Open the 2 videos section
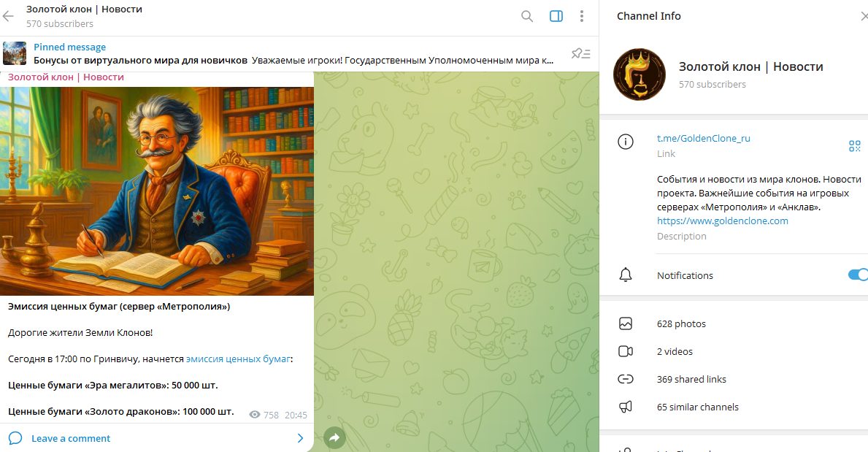 tap(734, 352)
